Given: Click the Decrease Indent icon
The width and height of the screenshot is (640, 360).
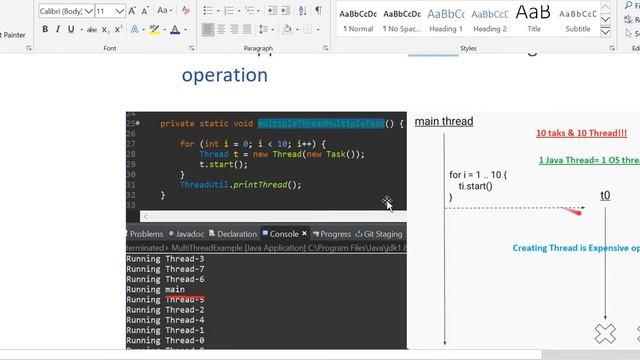Looking at the screenshot, I should tap(272, 11).
